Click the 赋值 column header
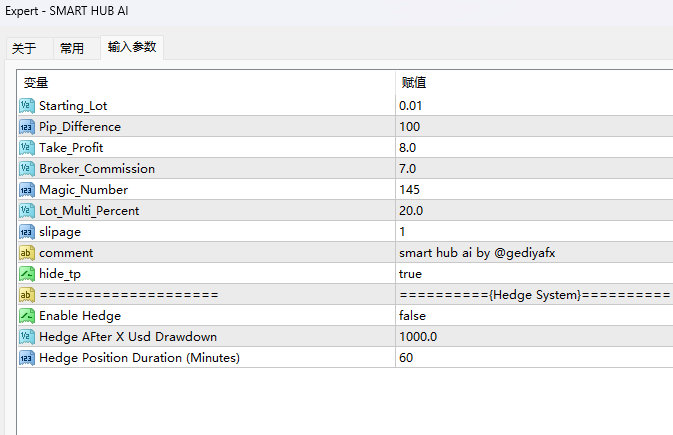The width and height of the screenshot is (673, 435). pyautogui.click(x=414, y=83)
